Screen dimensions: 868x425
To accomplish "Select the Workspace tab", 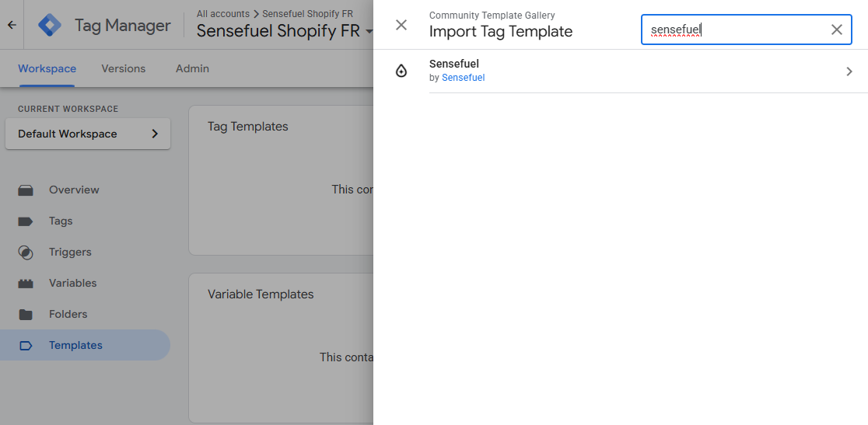I will (47, 68).
